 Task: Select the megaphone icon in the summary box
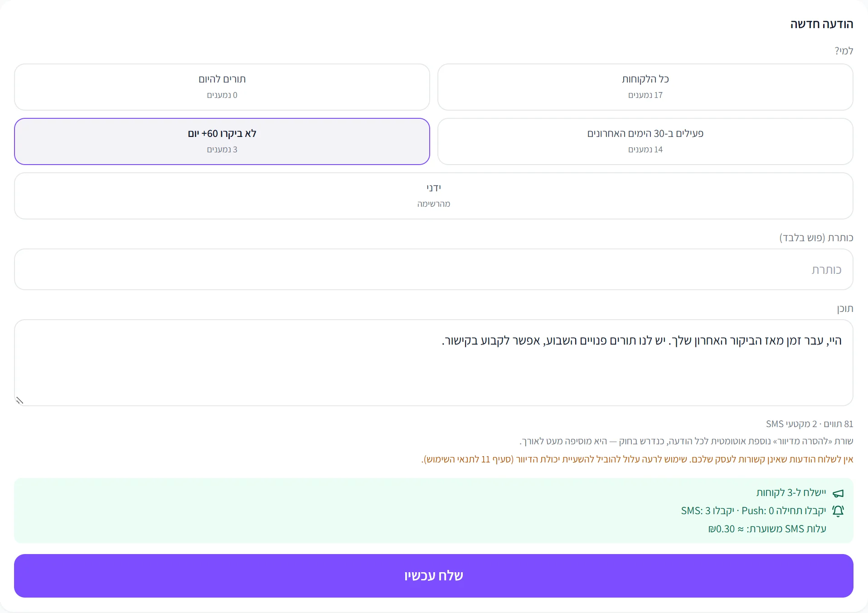[x=838, y=493]
